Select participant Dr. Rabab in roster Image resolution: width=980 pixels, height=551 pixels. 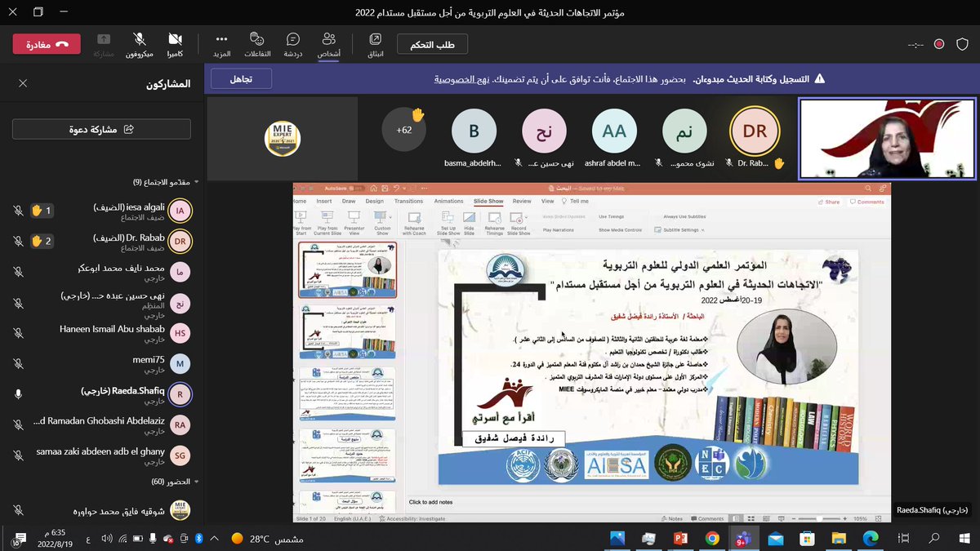(x=101, y=241)
